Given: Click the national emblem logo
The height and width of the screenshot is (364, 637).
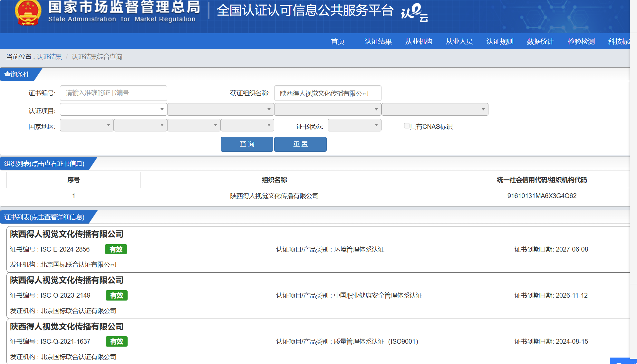Looking at the screenshot, I should 28,12.
